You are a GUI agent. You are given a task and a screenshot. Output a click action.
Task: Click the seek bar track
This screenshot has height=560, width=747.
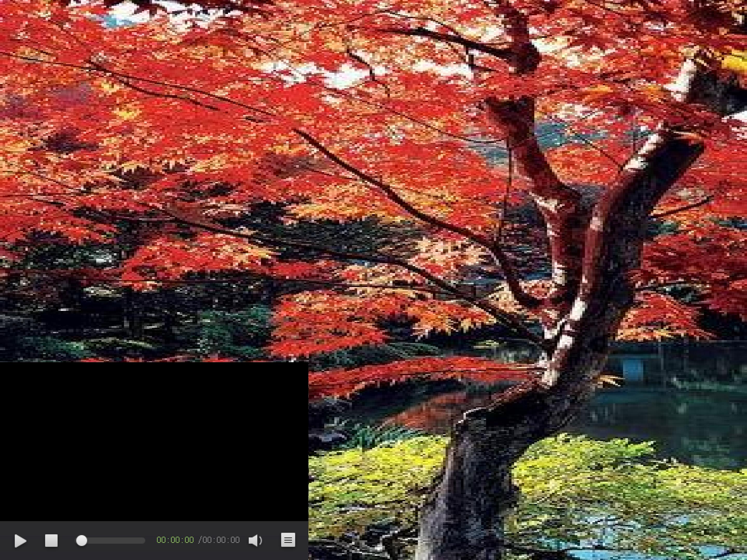(x=110, y=541)
